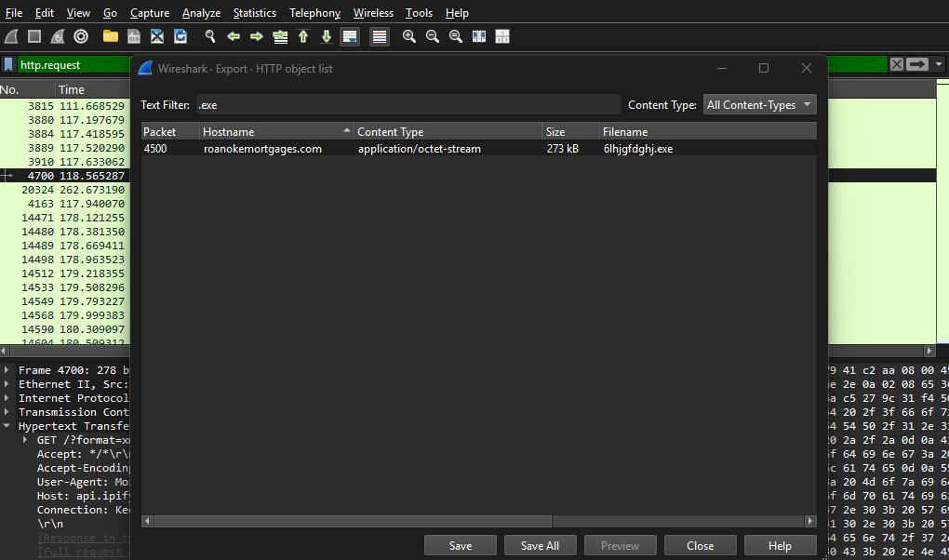Open the Content Type dropdown
The image size is (949, 560).
coord(759,105)
